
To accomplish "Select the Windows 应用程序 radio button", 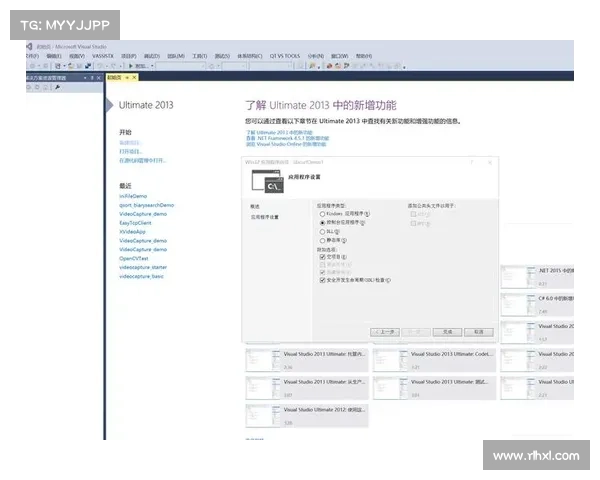I will coord(321,213).
